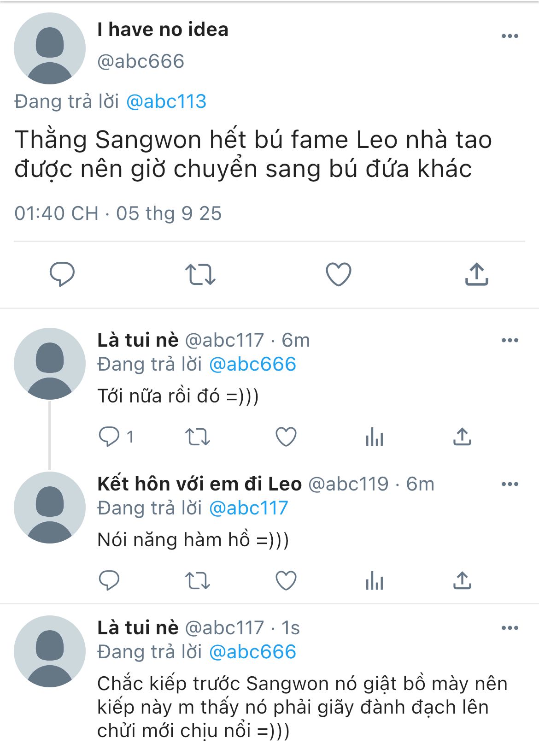Open more options for the main tweet
This screenshot has width=539, height=756.
[510, 36]
